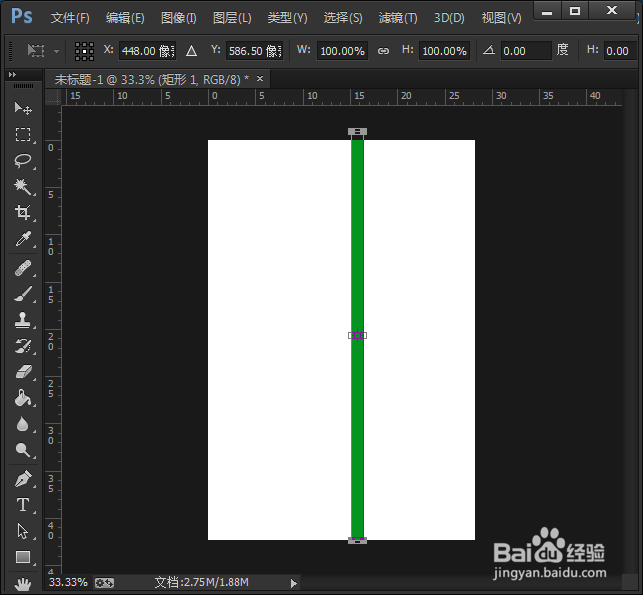The width and height of the screenshot is (643, 595).
Task: Select the History Brush tool
Action: point(23,346)
